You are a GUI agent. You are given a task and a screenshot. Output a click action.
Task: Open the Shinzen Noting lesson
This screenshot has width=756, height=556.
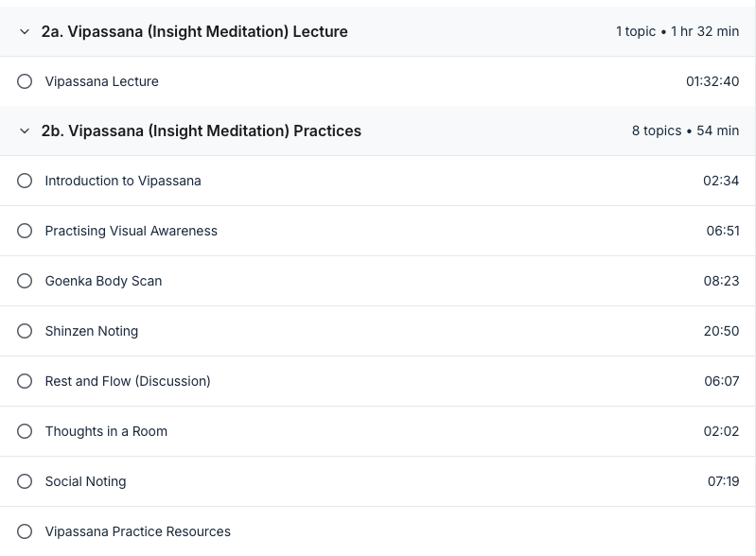tap(92, 331)
